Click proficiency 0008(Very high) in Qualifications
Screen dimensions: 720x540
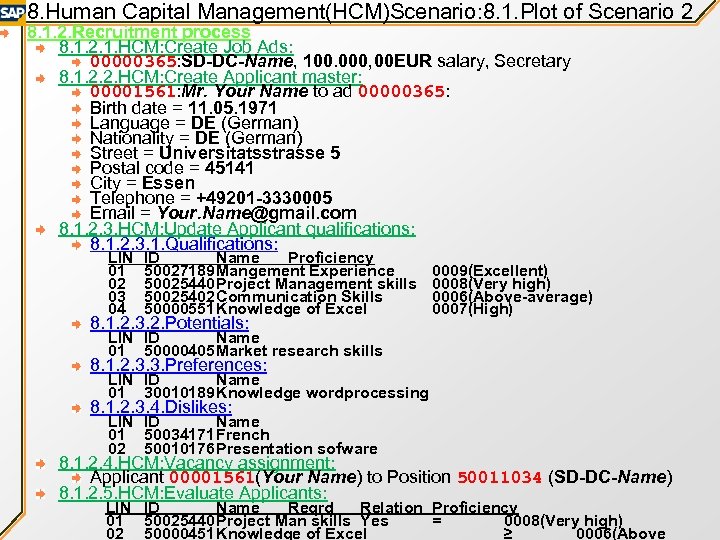[x=491, y=284]
